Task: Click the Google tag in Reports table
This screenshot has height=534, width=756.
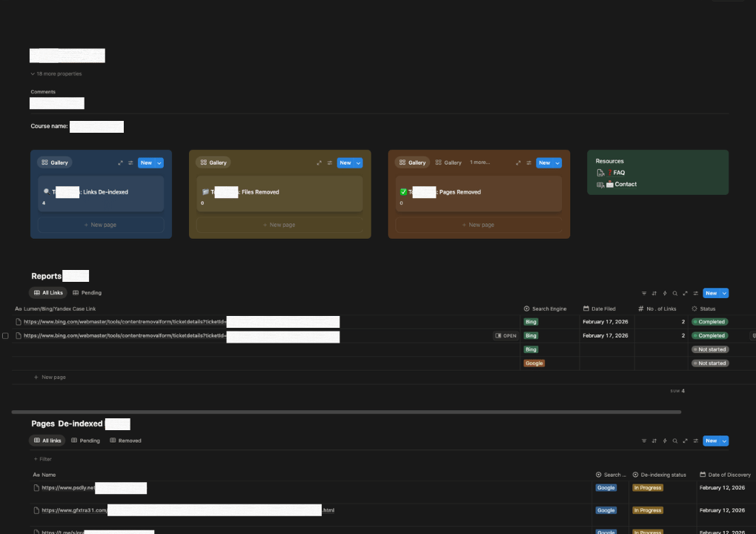Action: point(534,363)
